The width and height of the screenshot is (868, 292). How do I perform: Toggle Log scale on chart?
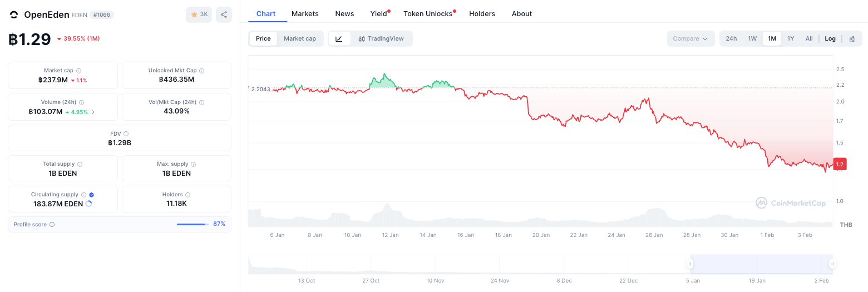coord(830,38)
